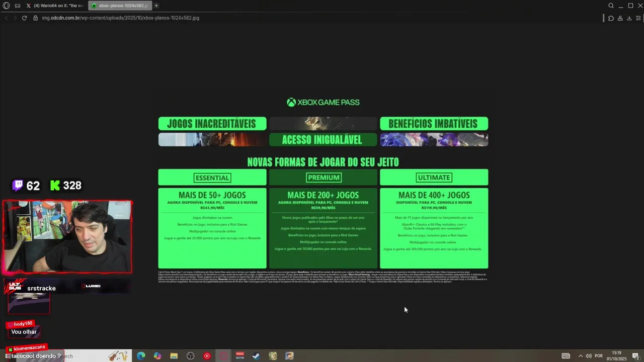Open the beige game icon in taskbar

273,356
